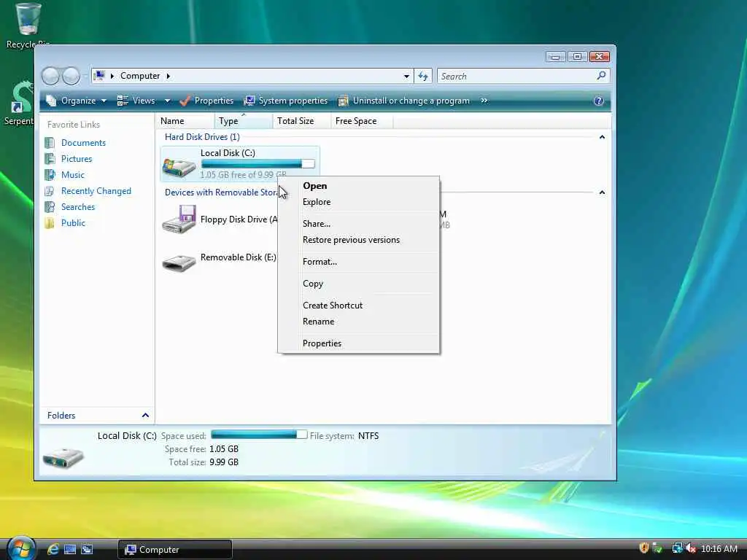
Task: Sort by the Name column header
Action: [x=185, y=121]
